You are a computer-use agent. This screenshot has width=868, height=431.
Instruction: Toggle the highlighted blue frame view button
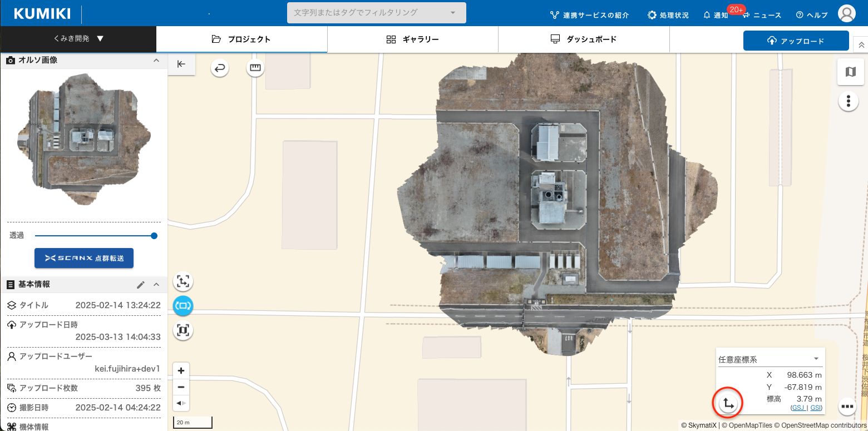183,306
